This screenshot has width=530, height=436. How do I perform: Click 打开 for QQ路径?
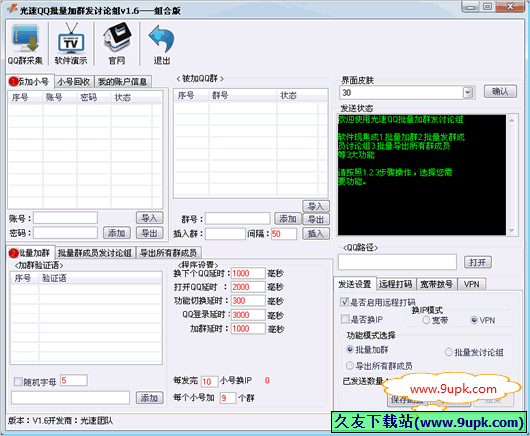point(477,262)
